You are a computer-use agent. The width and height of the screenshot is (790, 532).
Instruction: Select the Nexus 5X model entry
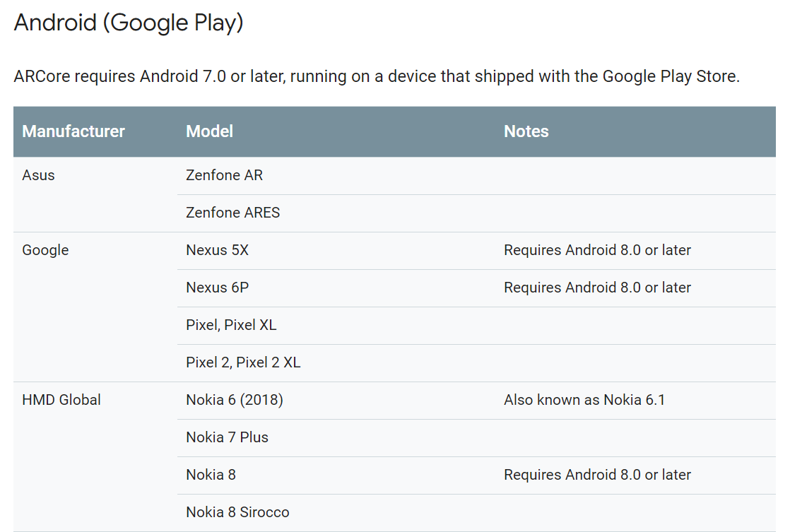(x=217, y=250)
